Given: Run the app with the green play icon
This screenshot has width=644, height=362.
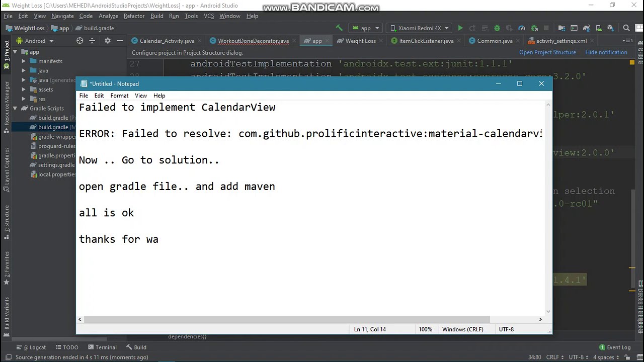Looking at the screenshot, I should [460, 28].
